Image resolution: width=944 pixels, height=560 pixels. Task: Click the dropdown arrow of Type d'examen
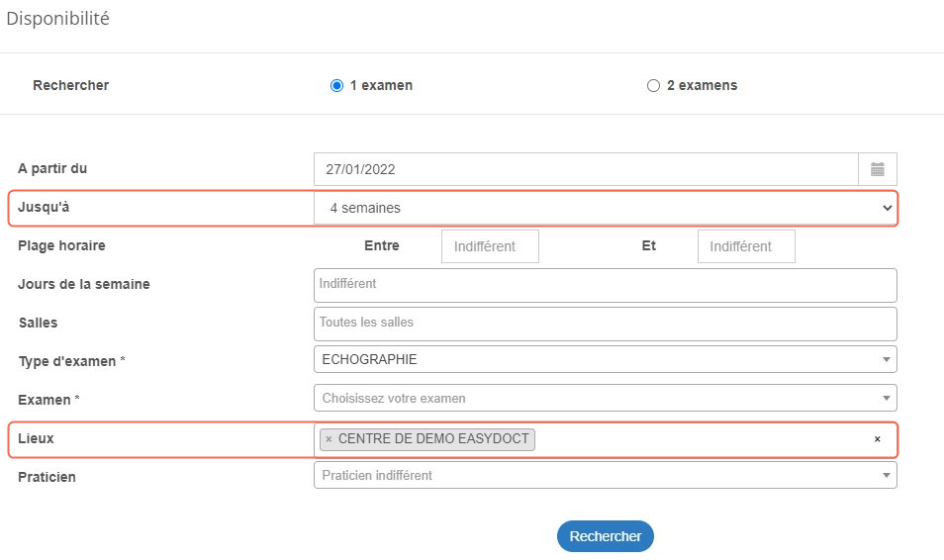(887, 360)
